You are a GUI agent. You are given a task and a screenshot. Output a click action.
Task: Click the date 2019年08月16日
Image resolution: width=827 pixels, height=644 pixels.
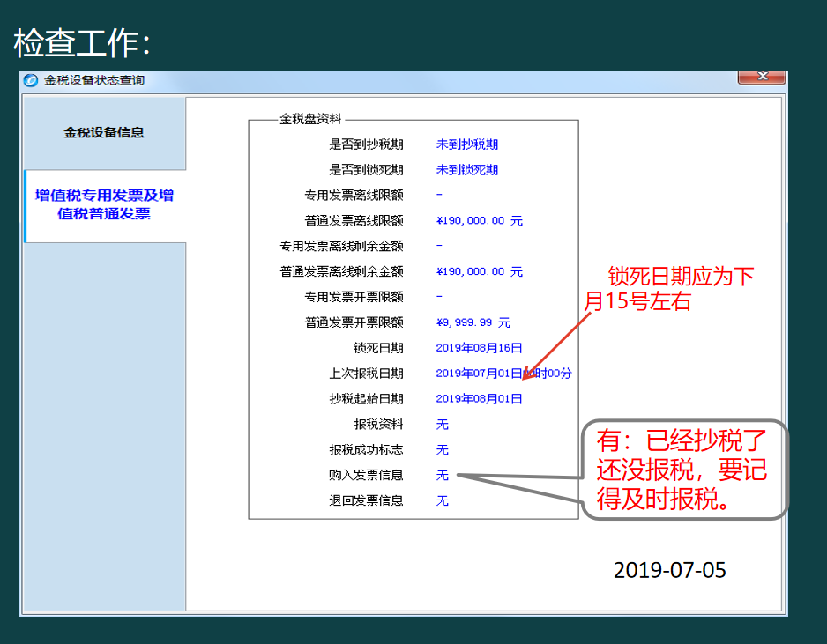pyautogui.click(x=479, y=348)
